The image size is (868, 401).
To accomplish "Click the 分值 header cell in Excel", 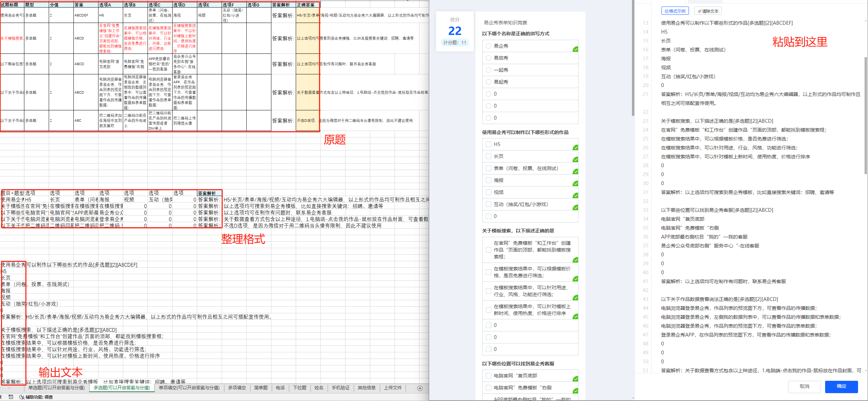I will pyautogui.click(x=61, y=5).
